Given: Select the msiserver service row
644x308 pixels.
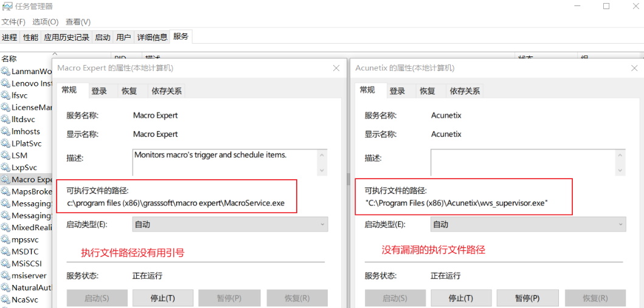Looking at the screenshot, I should 26,275.
